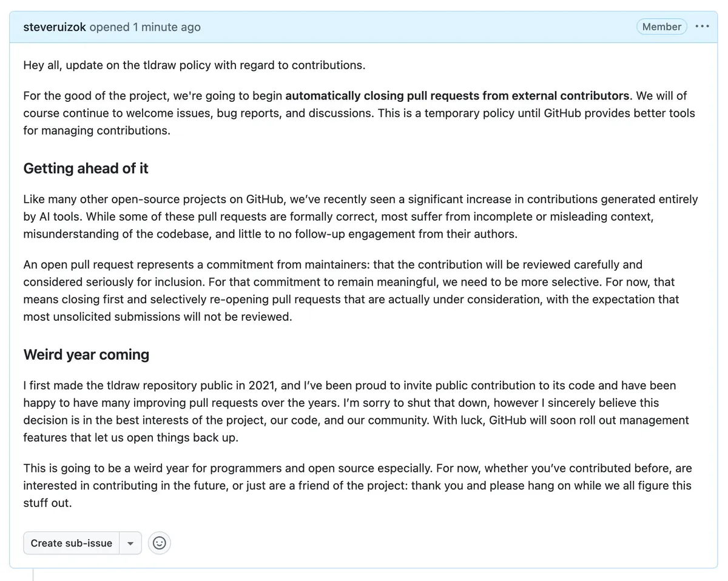Click the Member badge label
Image resolution: width=728 pixels, height=581 pixels.
(x=662, y=27)
